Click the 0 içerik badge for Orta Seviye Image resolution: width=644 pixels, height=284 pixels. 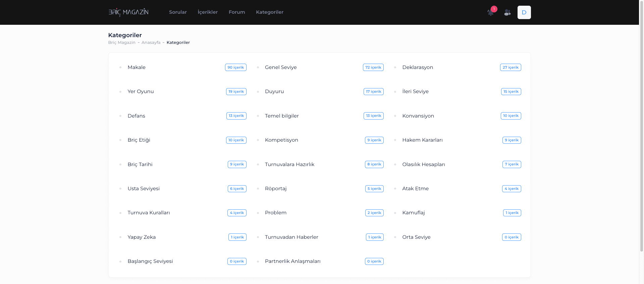point(512,237)
